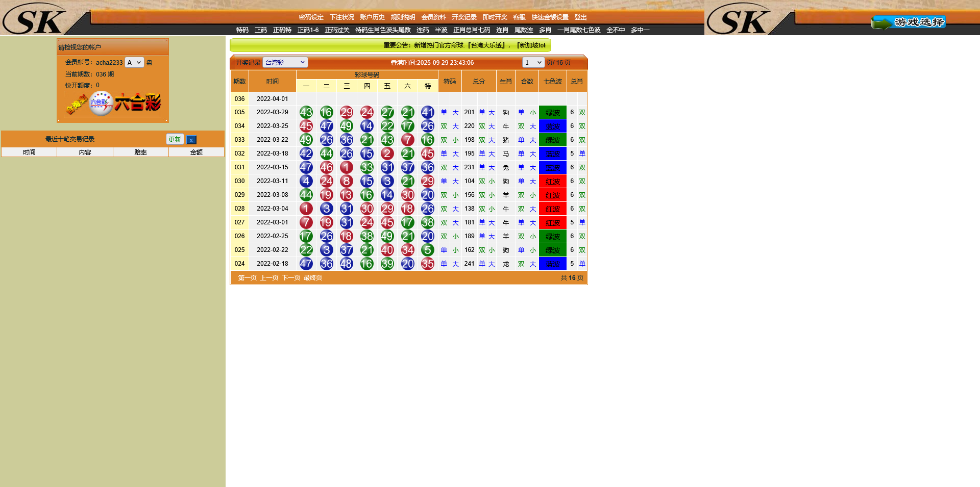Click red ball 40 in draw 025

387,250
